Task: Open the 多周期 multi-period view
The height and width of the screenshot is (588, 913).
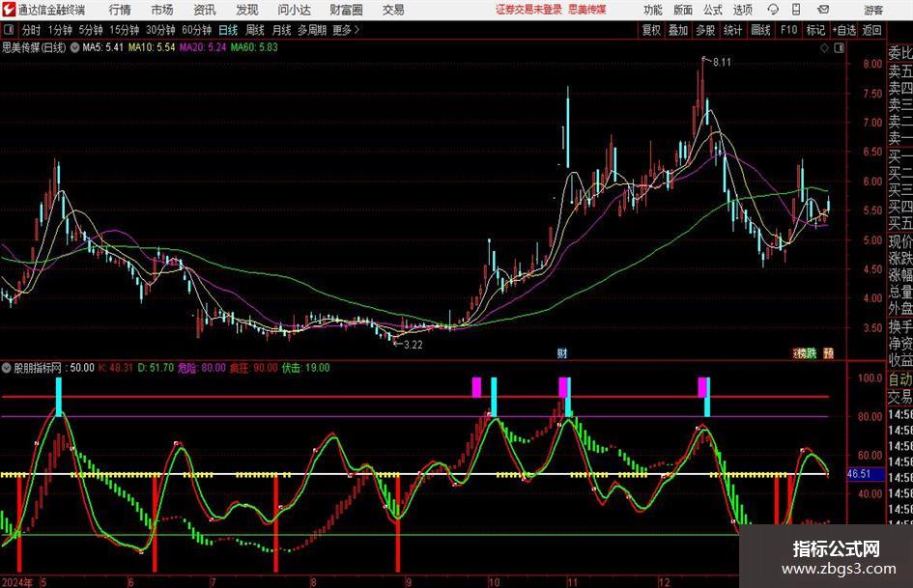Action: pos(312,30)
